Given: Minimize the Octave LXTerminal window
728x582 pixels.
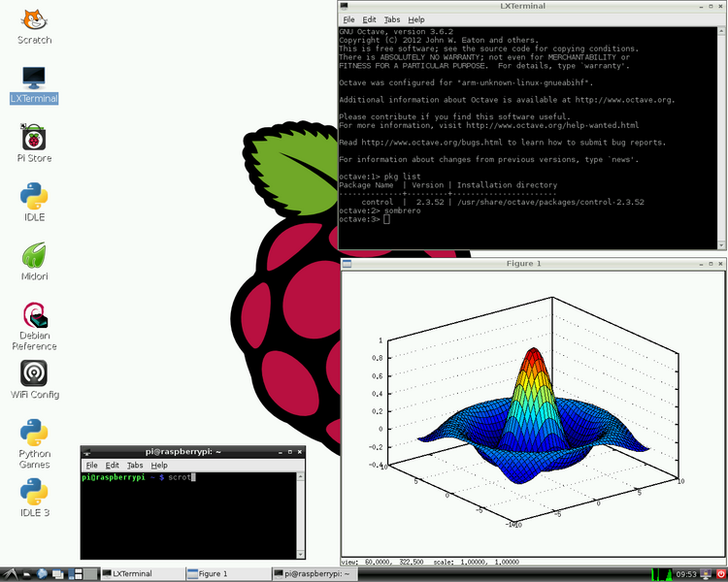Looking at the screenshot, I should tap(701, 6).
